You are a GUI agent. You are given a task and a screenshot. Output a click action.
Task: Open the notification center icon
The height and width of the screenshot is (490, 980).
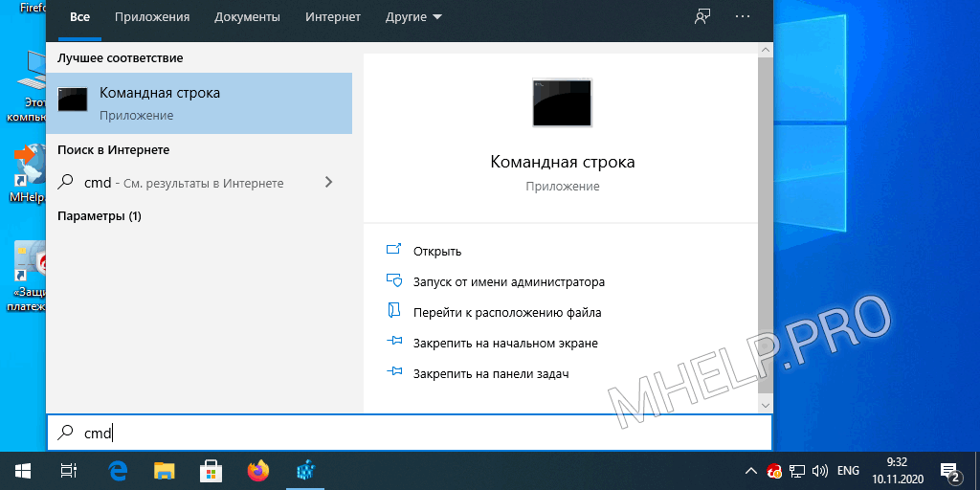coord(948,471)
